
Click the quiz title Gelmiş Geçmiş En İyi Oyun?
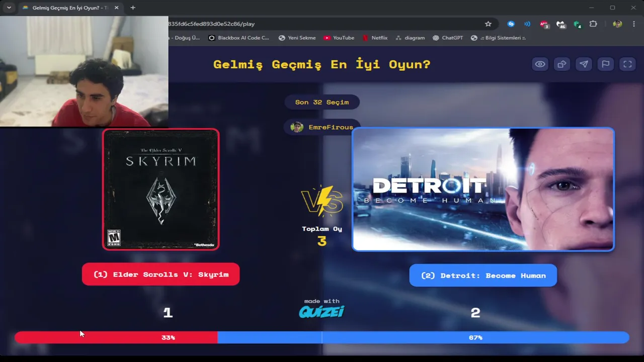(322, 64)
